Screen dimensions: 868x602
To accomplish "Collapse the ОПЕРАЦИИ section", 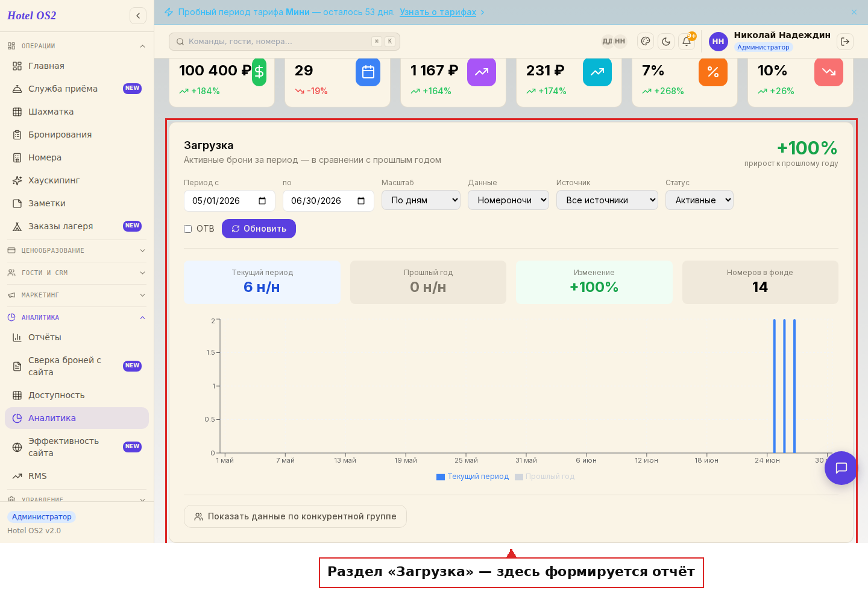I will click(x=77, y=46).
